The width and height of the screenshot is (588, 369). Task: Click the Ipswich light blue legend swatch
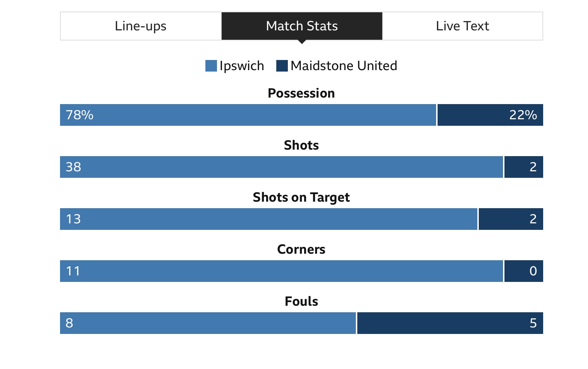211,66
